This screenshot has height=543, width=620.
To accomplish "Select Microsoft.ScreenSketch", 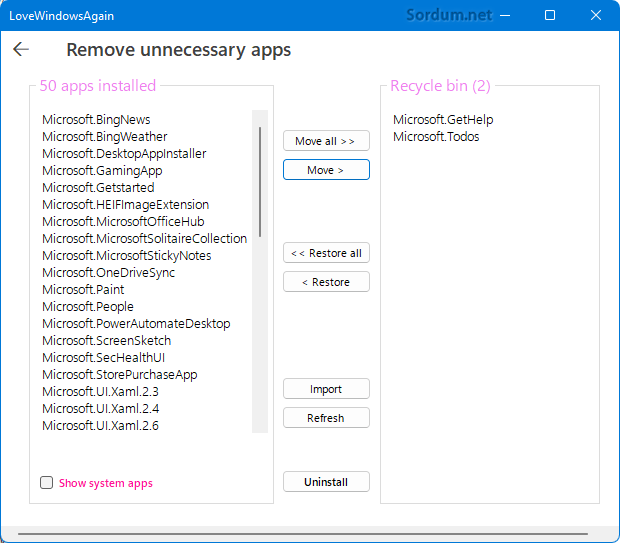I will pos(106,341).
